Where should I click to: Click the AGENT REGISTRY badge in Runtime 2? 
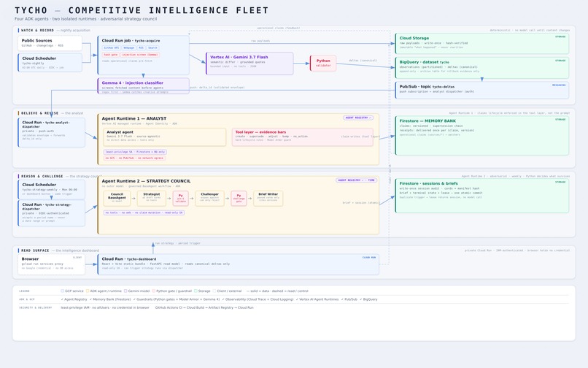tap(356, 180)
